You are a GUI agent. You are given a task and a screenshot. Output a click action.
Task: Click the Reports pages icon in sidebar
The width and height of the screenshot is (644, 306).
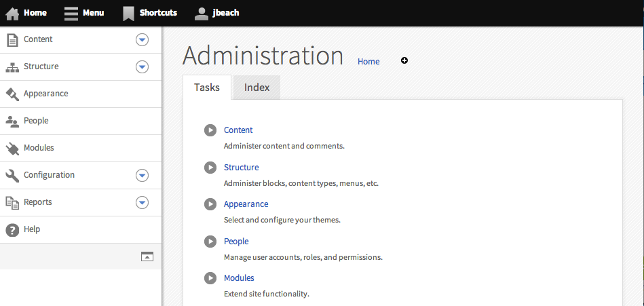12,203
